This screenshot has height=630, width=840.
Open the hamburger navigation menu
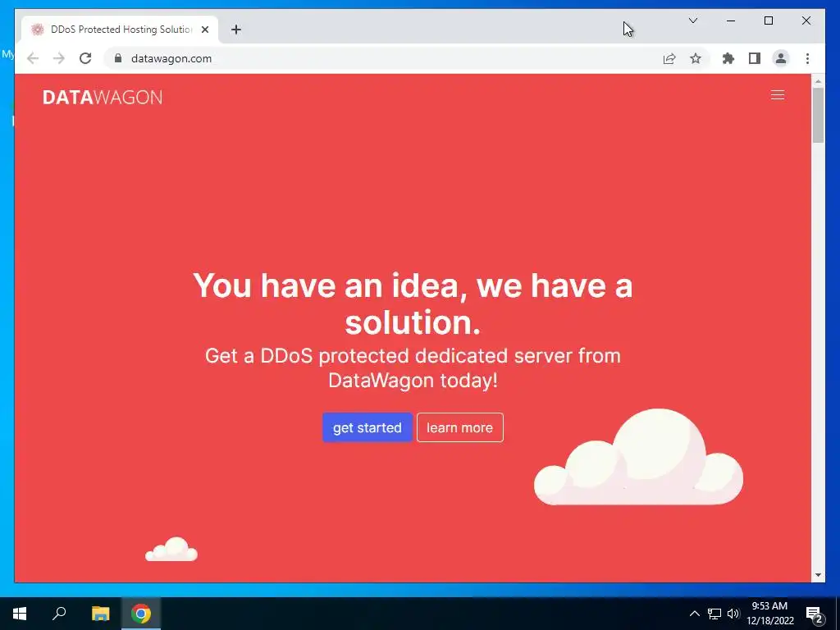pyautogui.click(x=778, y=95)
